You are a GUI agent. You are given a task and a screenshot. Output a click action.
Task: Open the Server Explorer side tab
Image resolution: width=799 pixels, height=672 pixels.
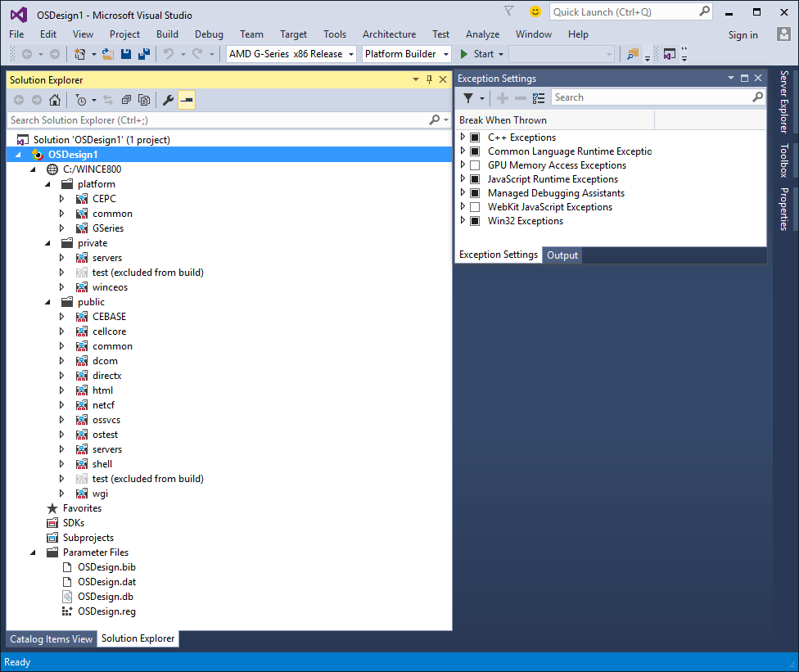[x=784, y=101]
